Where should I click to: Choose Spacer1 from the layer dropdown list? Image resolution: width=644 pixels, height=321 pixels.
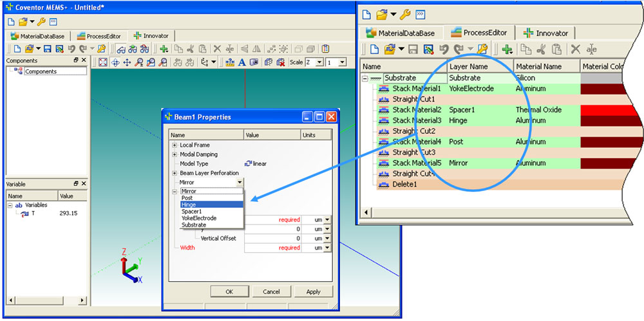point(212,211)
